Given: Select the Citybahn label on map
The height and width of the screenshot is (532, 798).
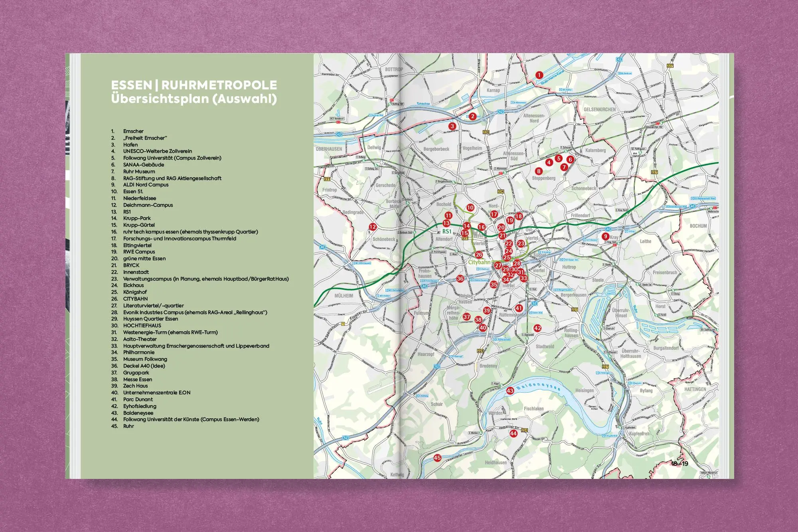Looking at the screenshot, I should click(x=479, y=262).
